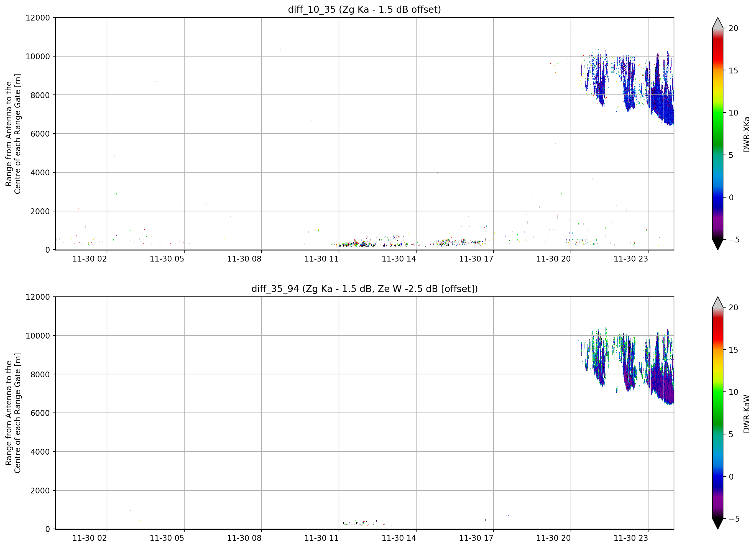
Task: Click bottom plot x tick 11-30 23
Action: [631, 538]
